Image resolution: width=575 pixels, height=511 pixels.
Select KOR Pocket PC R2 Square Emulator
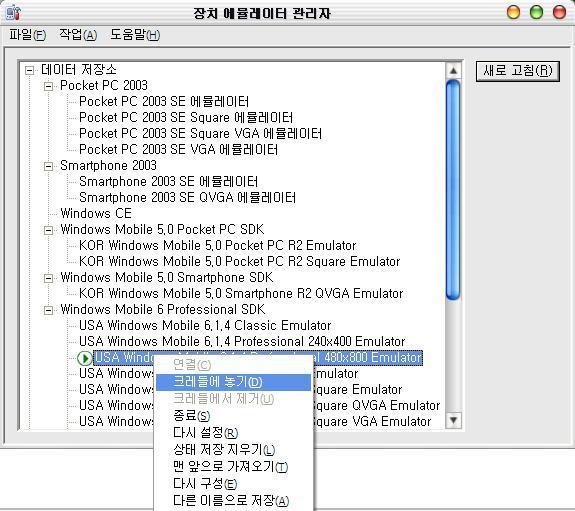239,262
